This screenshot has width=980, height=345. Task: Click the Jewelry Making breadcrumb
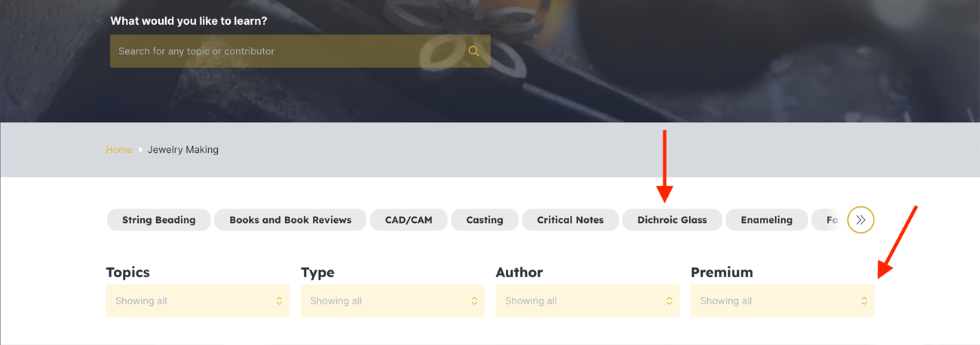183,150
